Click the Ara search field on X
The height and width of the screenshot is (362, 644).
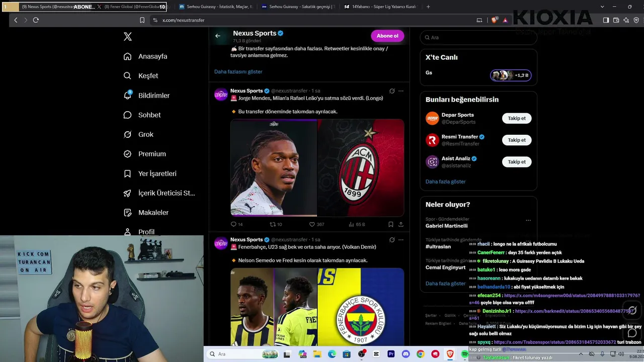[x=478, y=38]
